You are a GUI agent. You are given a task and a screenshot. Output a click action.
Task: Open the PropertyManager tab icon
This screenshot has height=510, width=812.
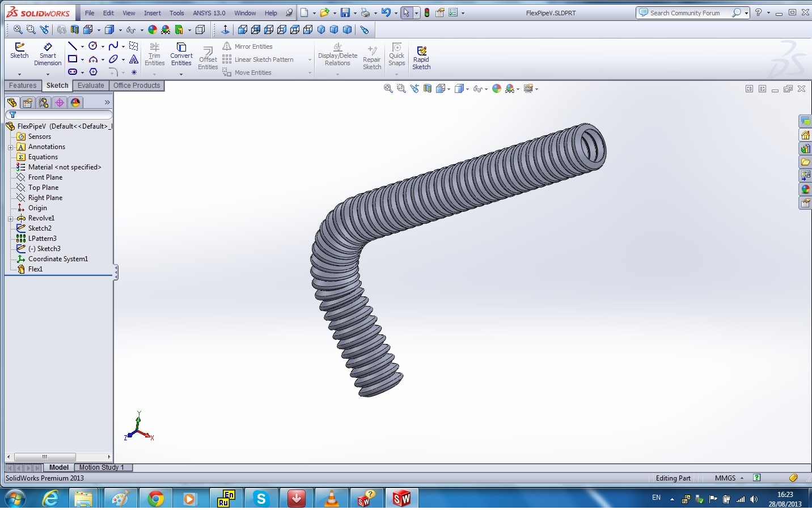pos(28,103)
